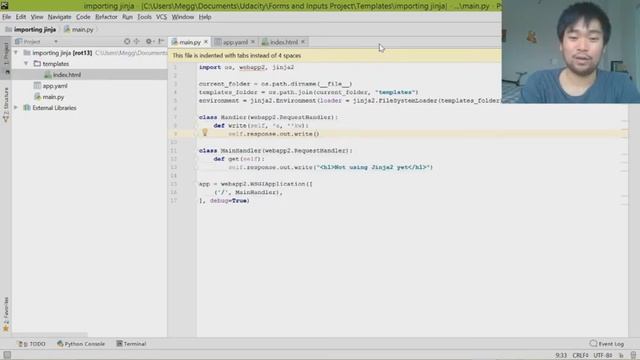Close the index.html editor tab

(x=303, y=42)
